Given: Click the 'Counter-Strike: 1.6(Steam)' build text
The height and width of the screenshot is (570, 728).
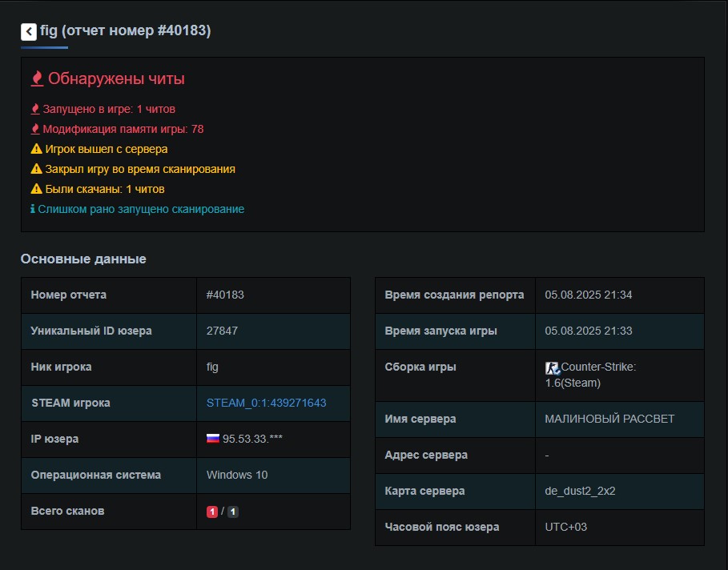Looking at the screenshot, I should [590, 375].
